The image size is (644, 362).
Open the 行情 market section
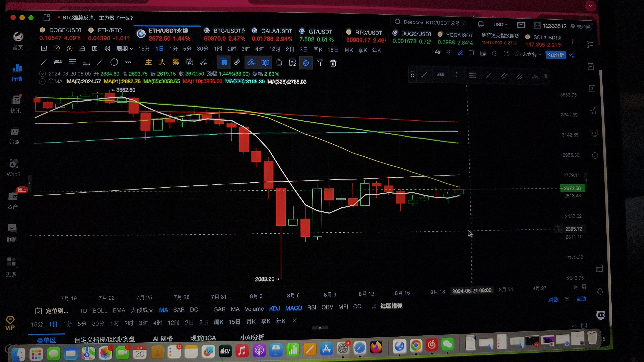point(17,72)
